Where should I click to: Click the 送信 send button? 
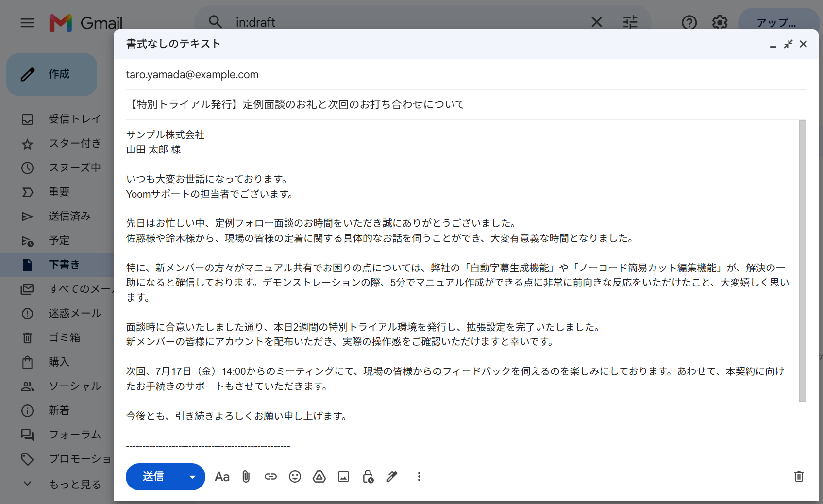153,477
